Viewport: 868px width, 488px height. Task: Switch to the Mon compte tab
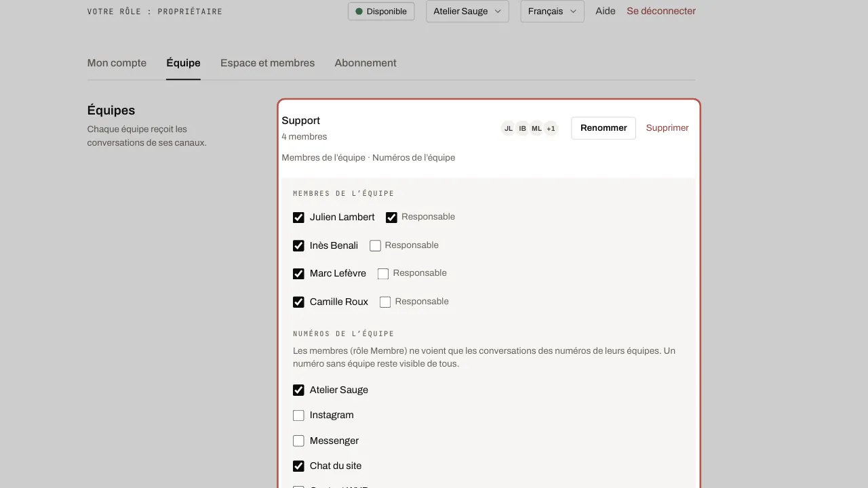(117, 63)
